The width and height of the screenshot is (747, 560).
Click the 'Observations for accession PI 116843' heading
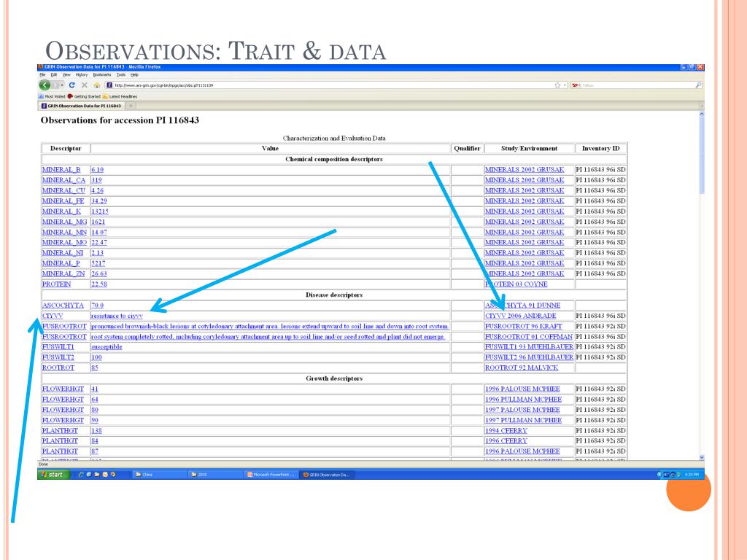click(120, 120)
